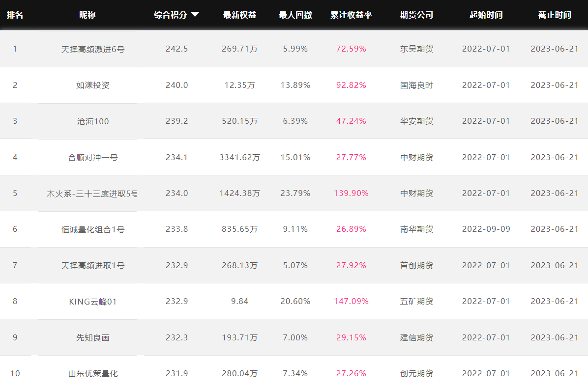Open the 如漾投资 account
This screenshot has width=588, height=389.
92,85
